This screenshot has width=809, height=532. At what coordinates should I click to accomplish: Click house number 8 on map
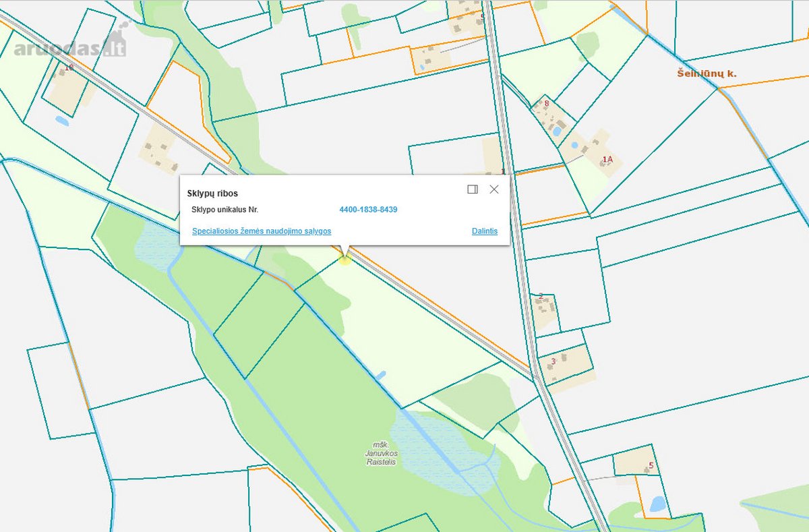click(547, 103)
